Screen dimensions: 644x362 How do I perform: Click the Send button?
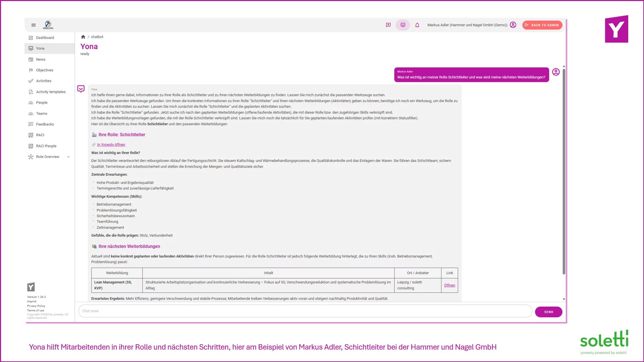[548, 312]
